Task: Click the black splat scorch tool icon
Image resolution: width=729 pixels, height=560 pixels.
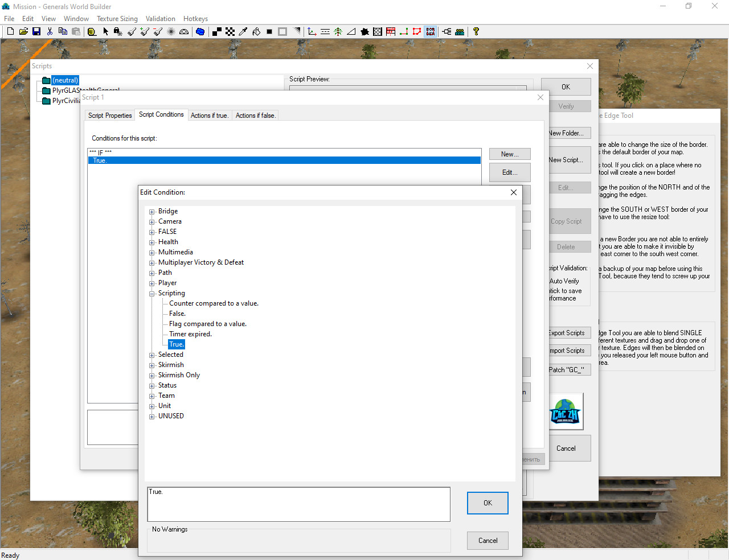Action: 364,32
